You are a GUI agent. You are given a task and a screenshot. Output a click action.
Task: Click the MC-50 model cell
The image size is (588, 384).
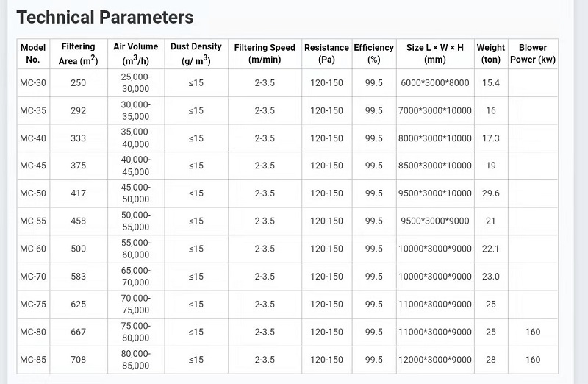(33, 193)
